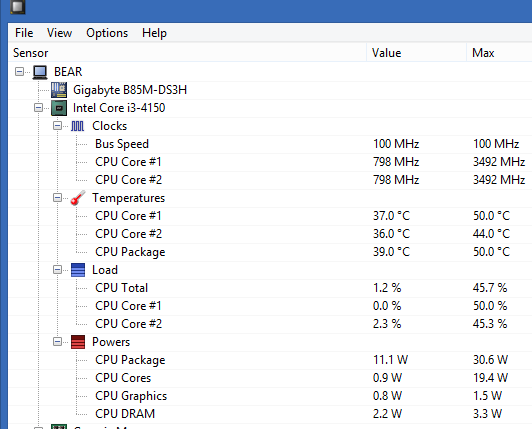The height and width of the screenshot is (429, 532).
Task: Click the 37.0 °C temperature value
Action: pyautogui.click(x=391, y=216)
